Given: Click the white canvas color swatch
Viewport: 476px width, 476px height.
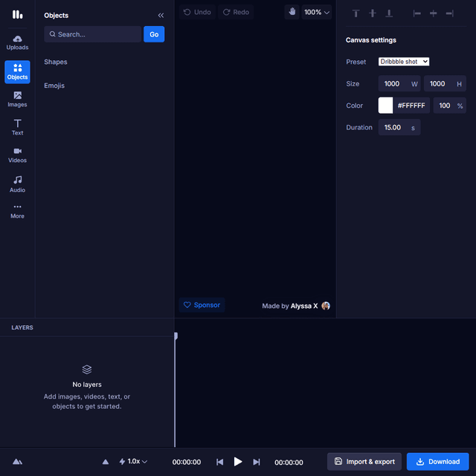Looking at the screenshot, I should (385, 106).
